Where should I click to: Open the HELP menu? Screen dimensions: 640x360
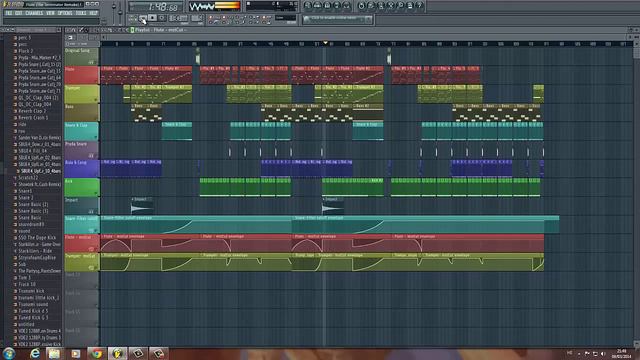click(93, 13)
